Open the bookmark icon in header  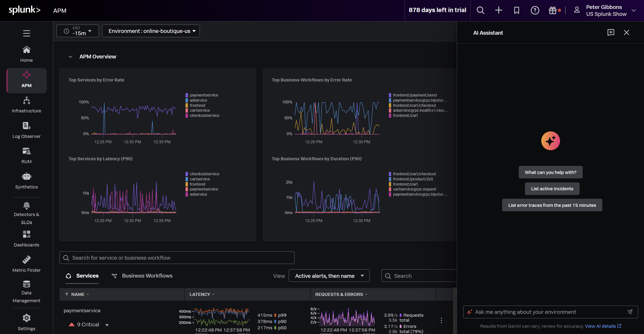tap(516, 10)
